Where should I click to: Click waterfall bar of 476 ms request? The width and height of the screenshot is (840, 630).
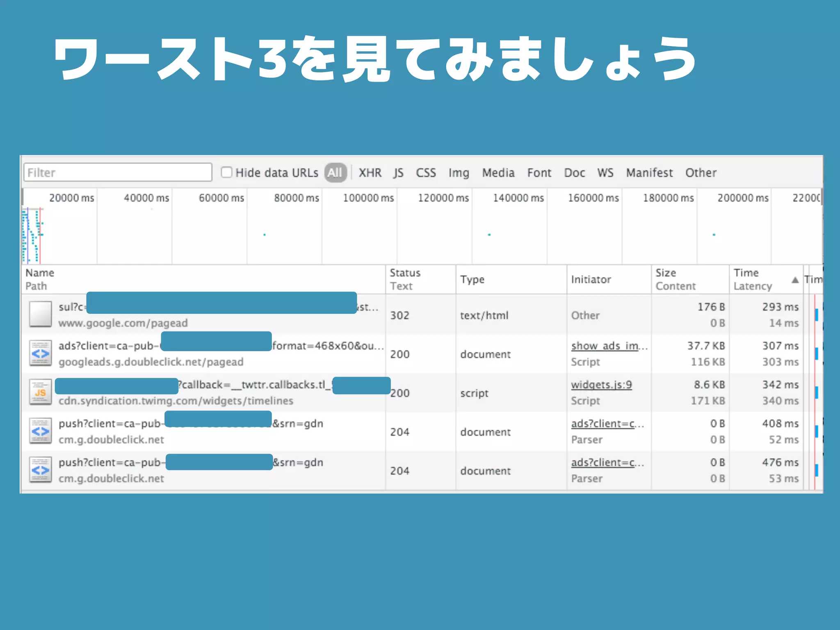coord(816,470)
